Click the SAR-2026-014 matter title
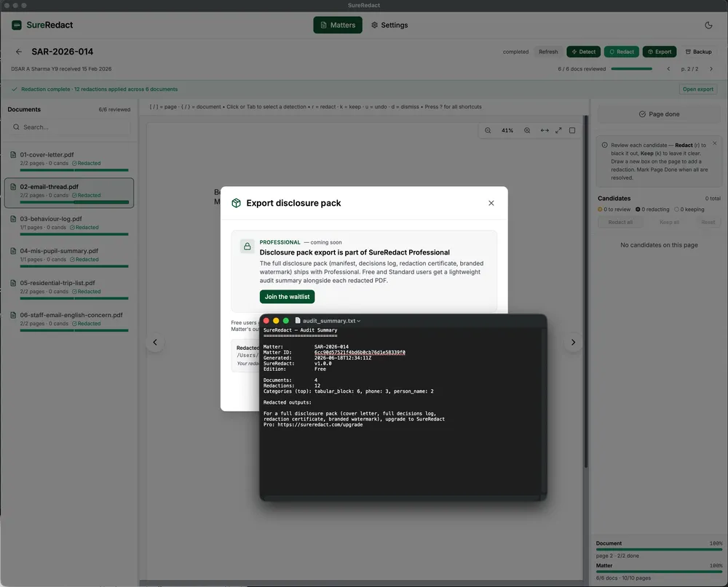Viewport: 728px width, 587px height. pyautogui.click(x=62, y=52)
